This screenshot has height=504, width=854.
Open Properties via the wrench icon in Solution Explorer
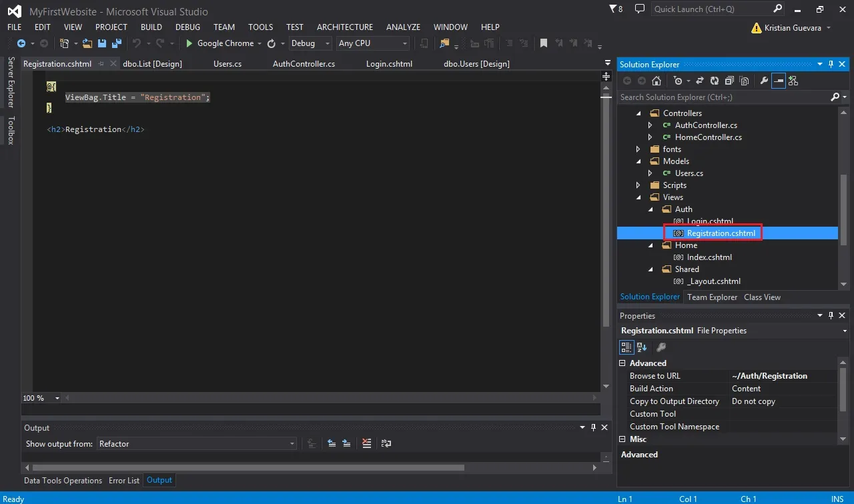click(x=764, y=81)
